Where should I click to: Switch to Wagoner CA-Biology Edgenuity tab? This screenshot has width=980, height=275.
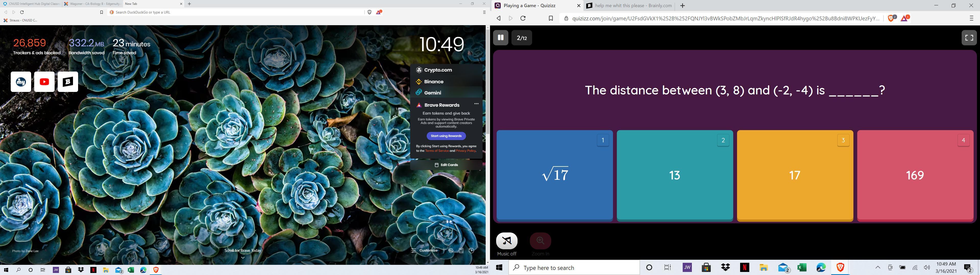click(x=92, y=4)
